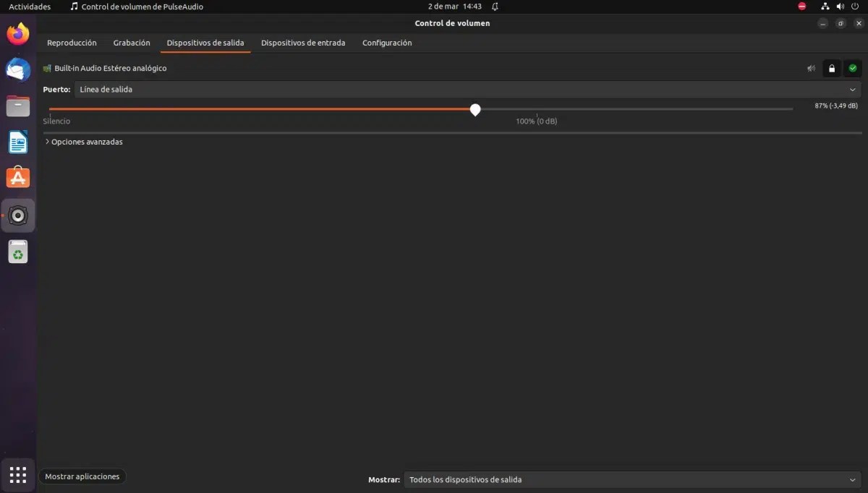Select the Grabación tab
The image size is (868, 493).
click(131, 43)
